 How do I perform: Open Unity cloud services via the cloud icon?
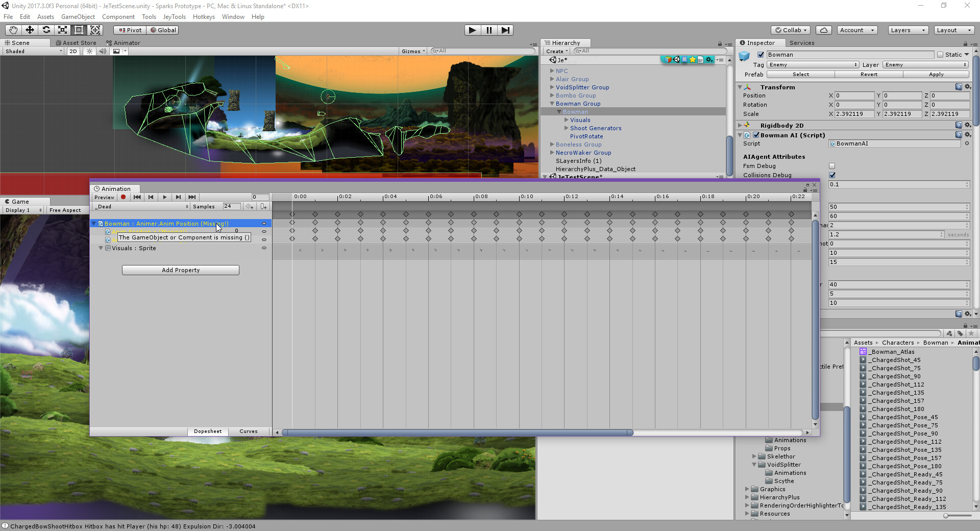(x=823, y=30)
